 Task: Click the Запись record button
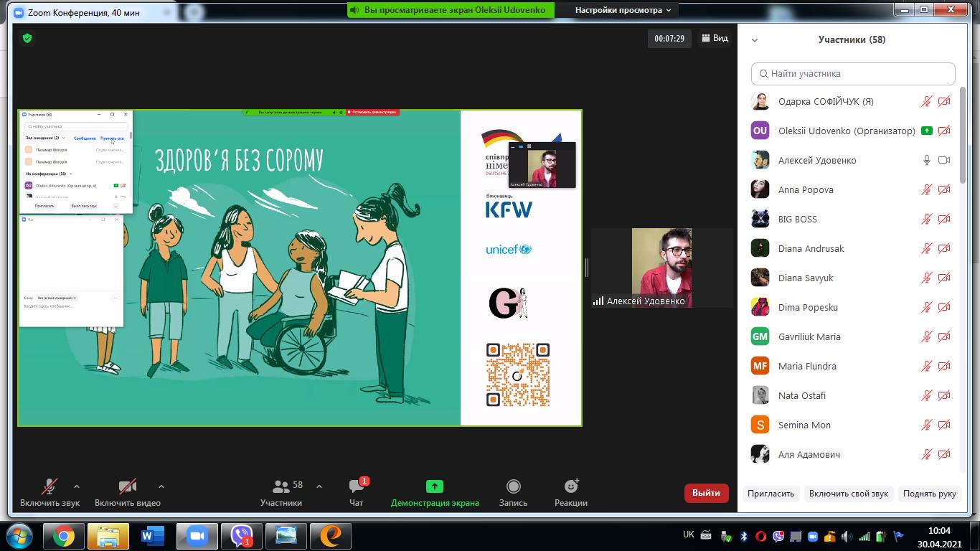coord(513,492)
